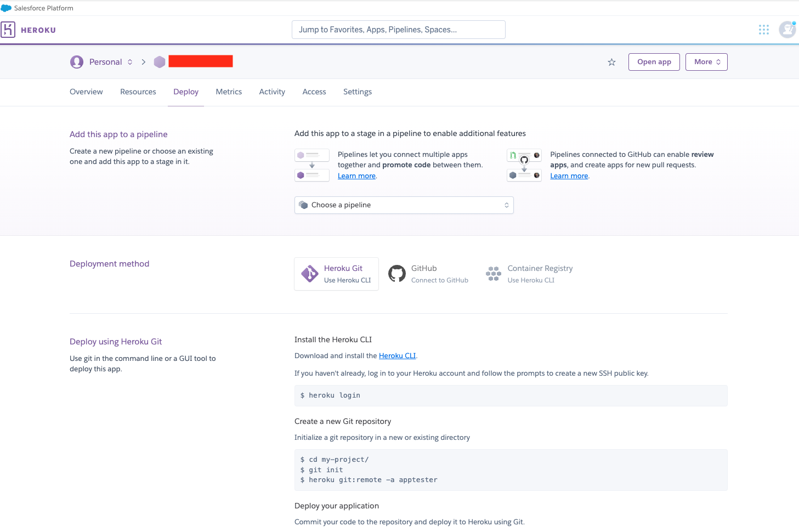Image resolution: width=799 pixels, height=532 pixels.
Task: Expand the Personal team switcher
Action: point(110,62)
